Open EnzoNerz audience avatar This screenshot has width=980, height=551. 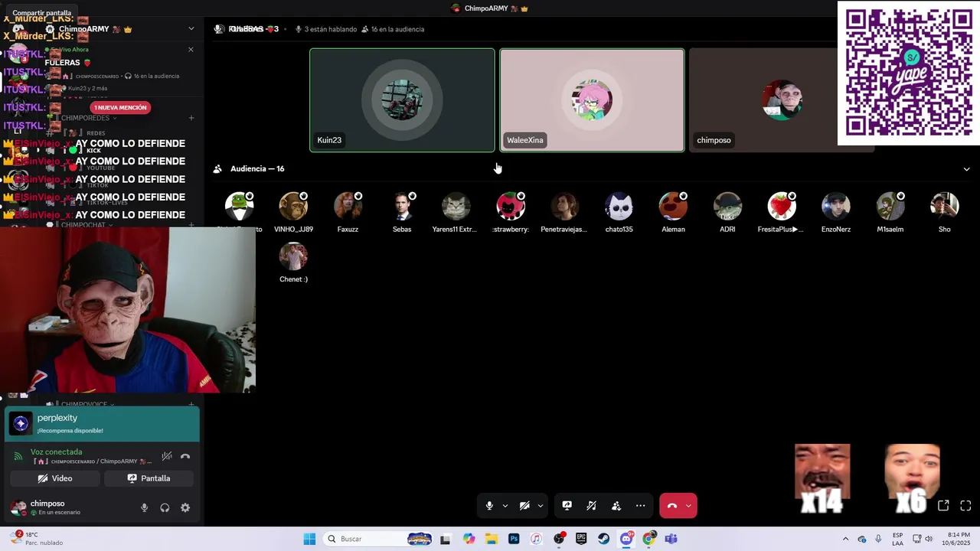(836, 206)
